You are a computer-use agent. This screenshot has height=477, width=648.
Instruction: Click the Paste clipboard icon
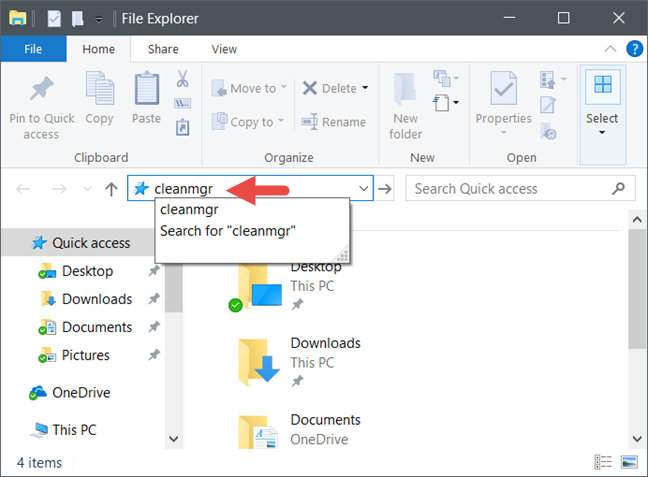[147, 88]
